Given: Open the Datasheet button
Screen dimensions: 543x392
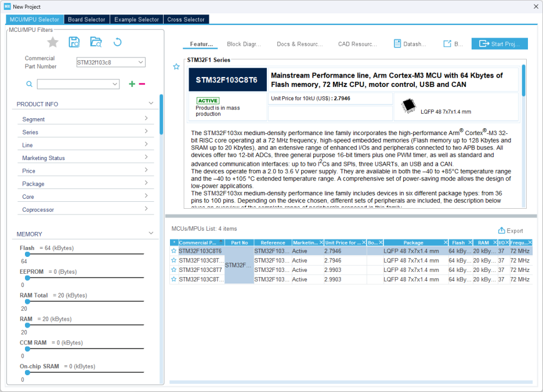Looking at the screenshot, I should click(410, 43).
